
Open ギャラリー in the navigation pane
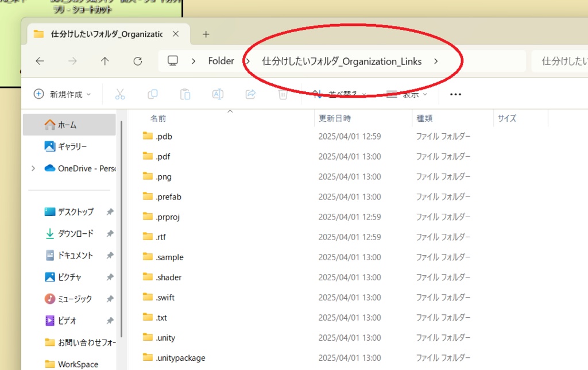65,146
